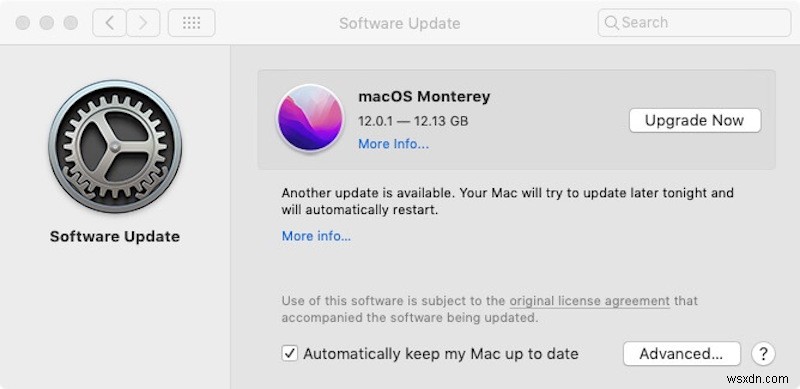Open the original license agreement link
800x389 pixels.
(x=590, y=301)
